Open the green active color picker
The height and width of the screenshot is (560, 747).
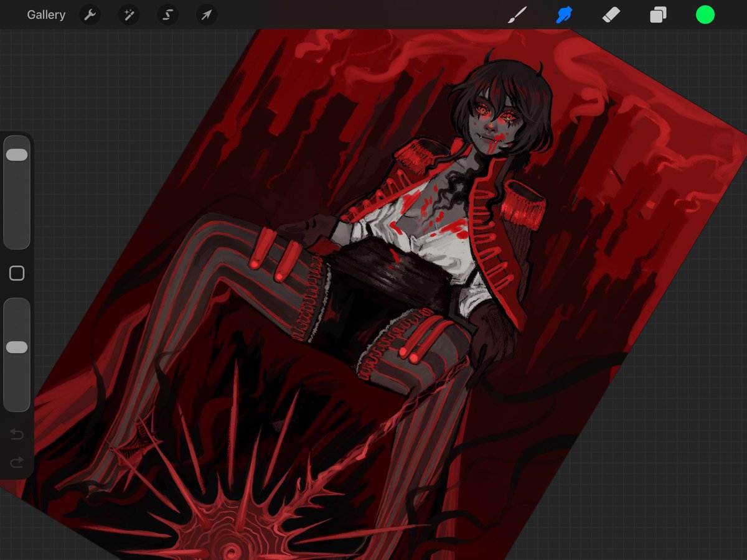(705, 15)
